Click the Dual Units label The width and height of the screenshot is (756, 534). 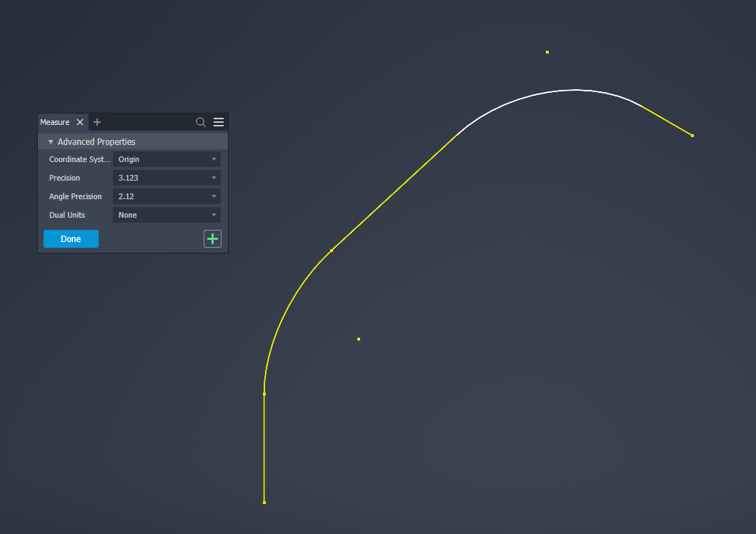click(67, 215)
